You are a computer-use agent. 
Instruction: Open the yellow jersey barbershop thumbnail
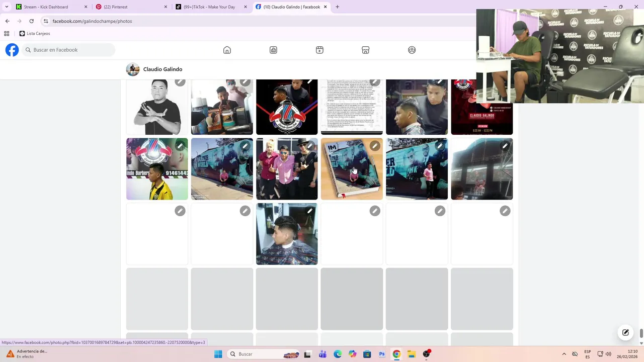point(157,169)
